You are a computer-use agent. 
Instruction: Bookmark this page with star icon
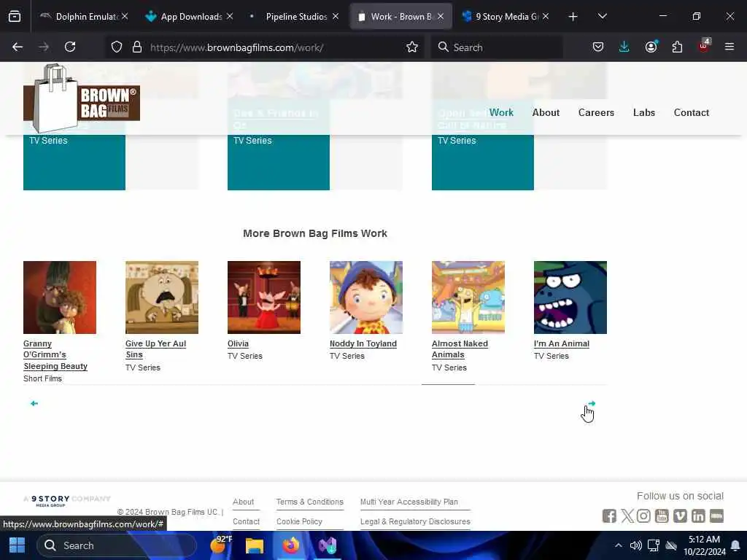click(x=412, y=47)
